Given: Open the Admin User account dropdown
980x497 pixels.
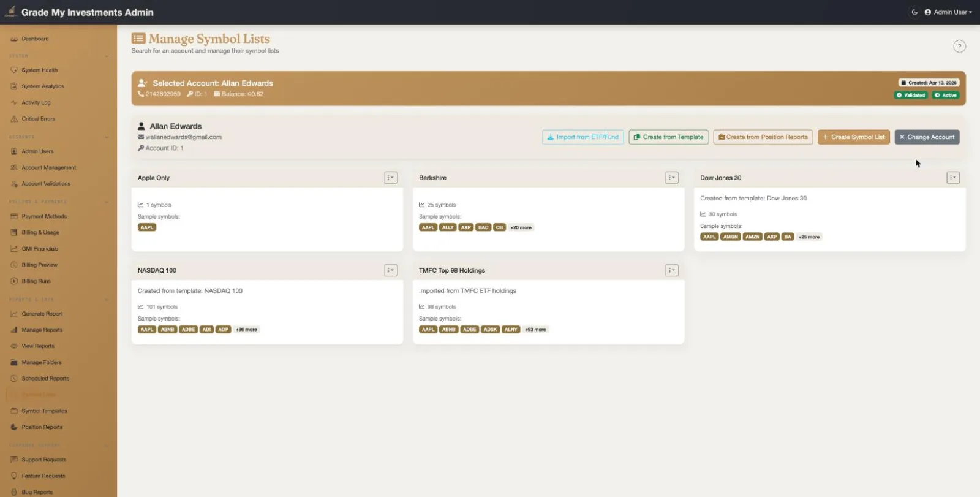Looking at the screenshot, I should (x=948, y=12).
